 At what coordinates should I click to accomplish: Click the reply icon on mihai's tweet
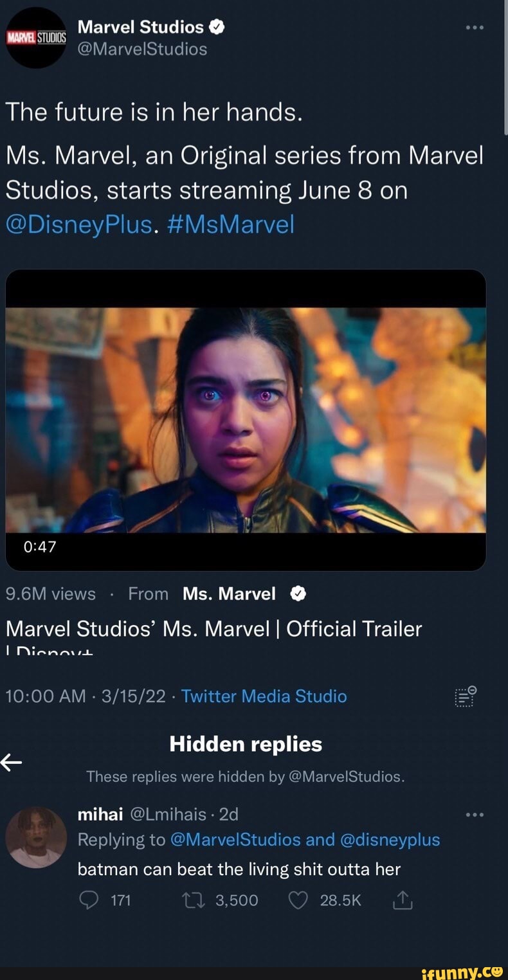pos(89,900)
